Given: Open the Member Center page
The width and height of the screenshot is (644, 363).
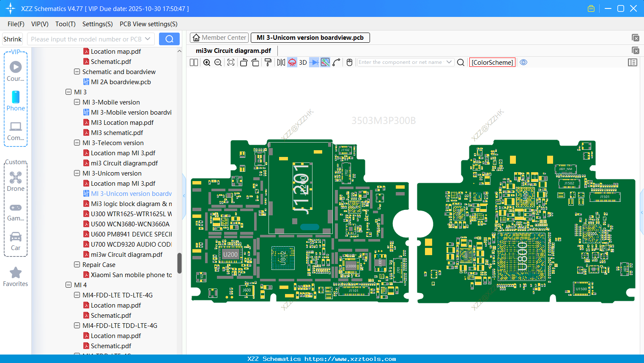Looking at the screenshot, I should 219,37.
